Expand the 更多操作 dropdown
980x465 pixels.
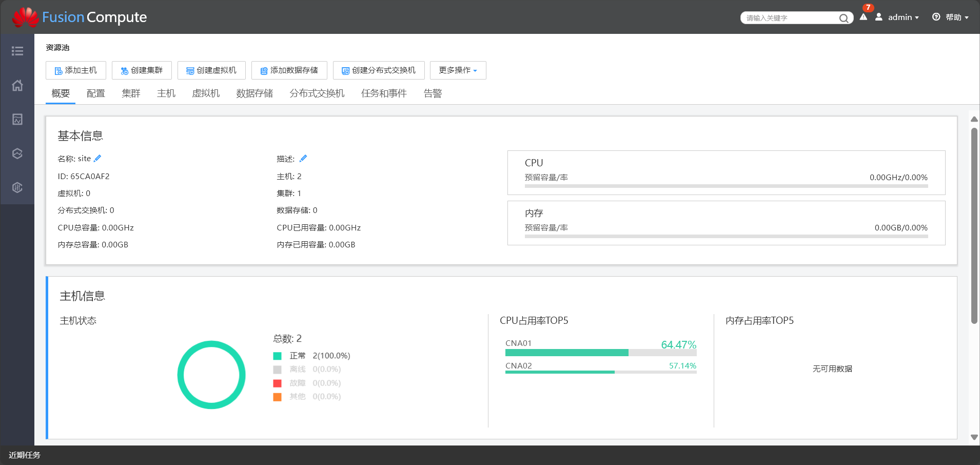458,70
